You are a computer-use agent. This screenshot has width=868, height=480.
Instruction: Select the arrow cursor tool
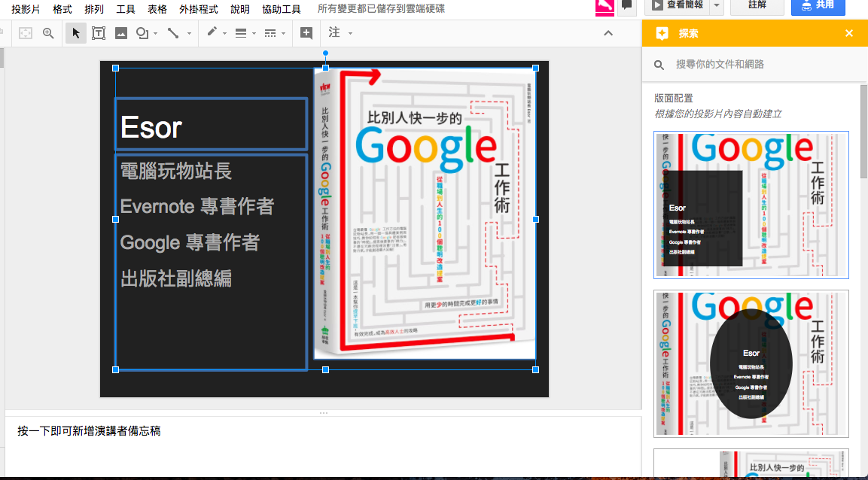click(x=76, y=33)
